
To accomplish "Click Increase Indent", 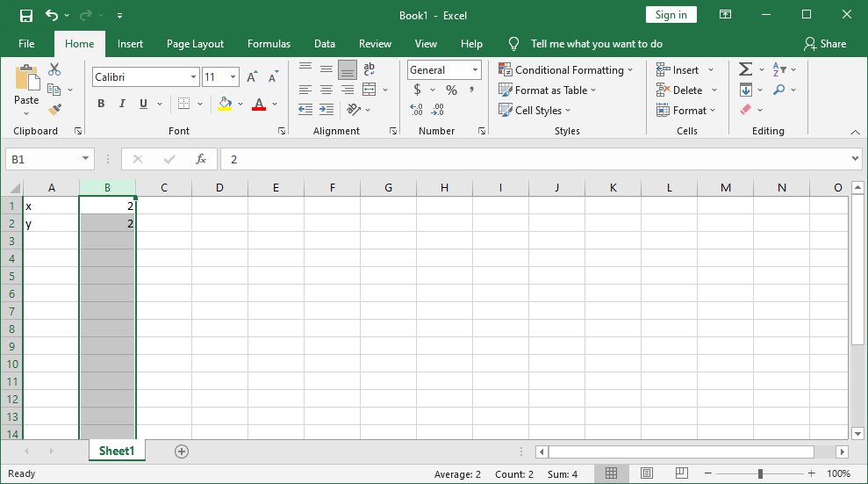I will 326,110.
